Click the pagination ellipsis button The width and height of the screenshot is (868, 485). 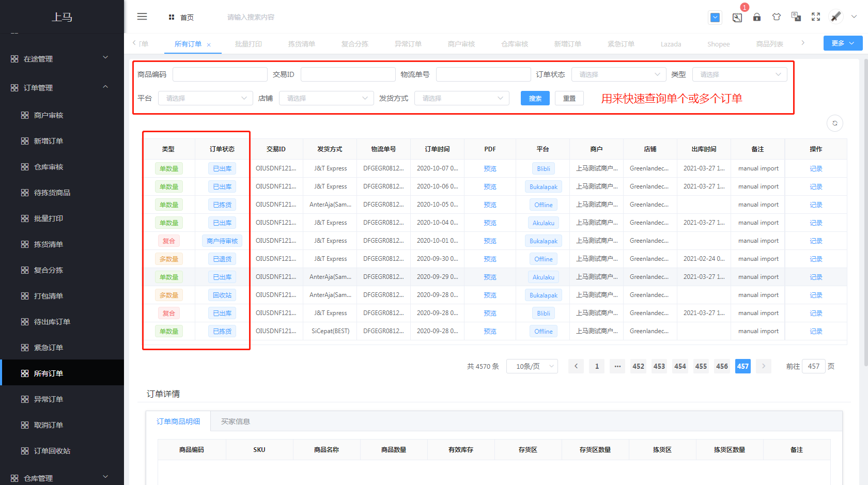(x=617, y=366)
